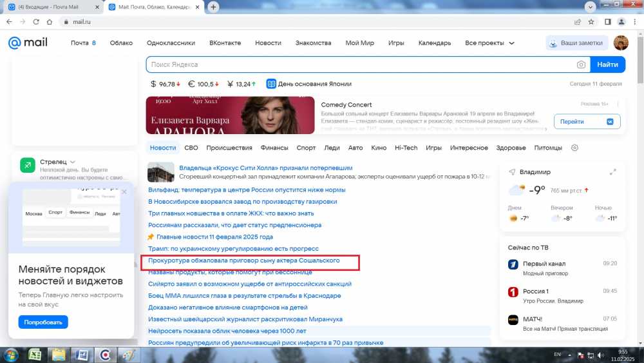Open Chrome three-dot menu
The width and height of the screenshot is (644, 363).
[634, 22]
